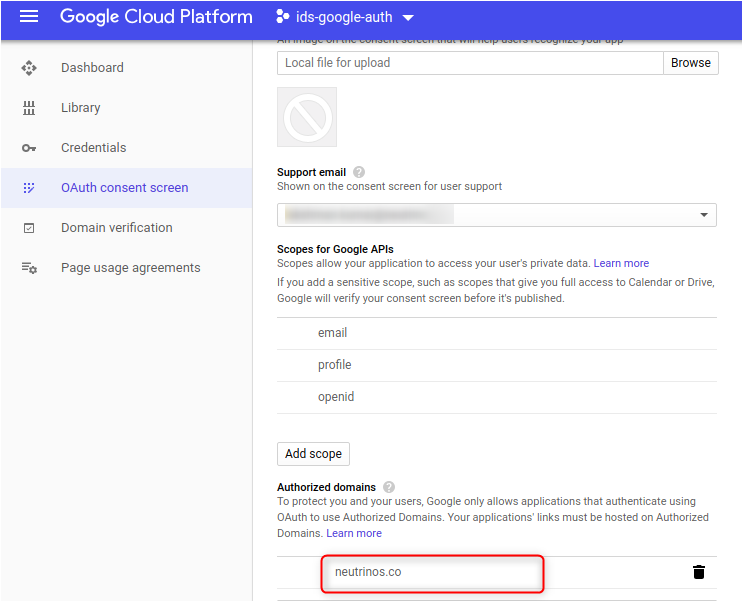The height and width of the screenshot is (601, 742).
Task: Expand the ids-google-auth project selector arrow
Action: pyautogui.click(x=408, y=18)
